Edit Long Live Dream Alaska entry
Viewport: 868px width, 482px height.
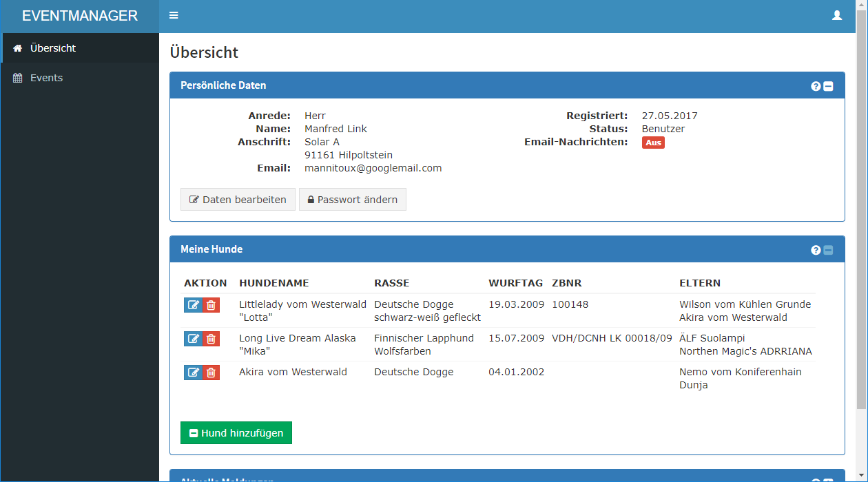point(193,339)
